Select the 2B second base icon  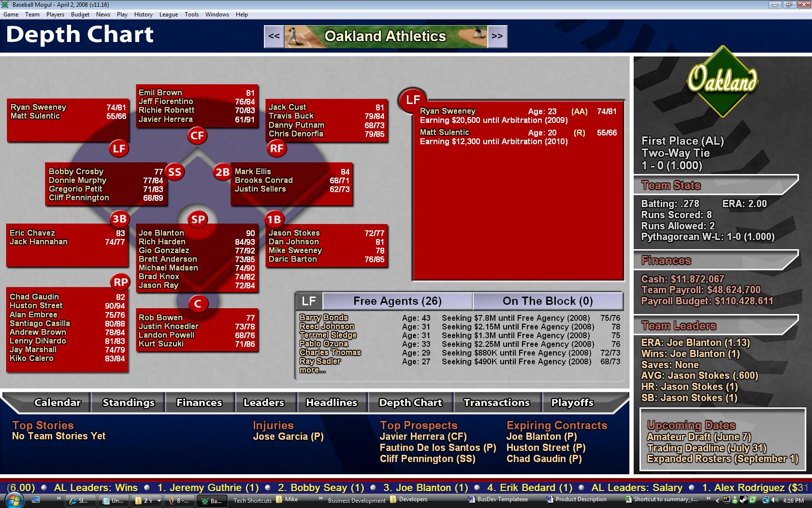coord(222,172)
